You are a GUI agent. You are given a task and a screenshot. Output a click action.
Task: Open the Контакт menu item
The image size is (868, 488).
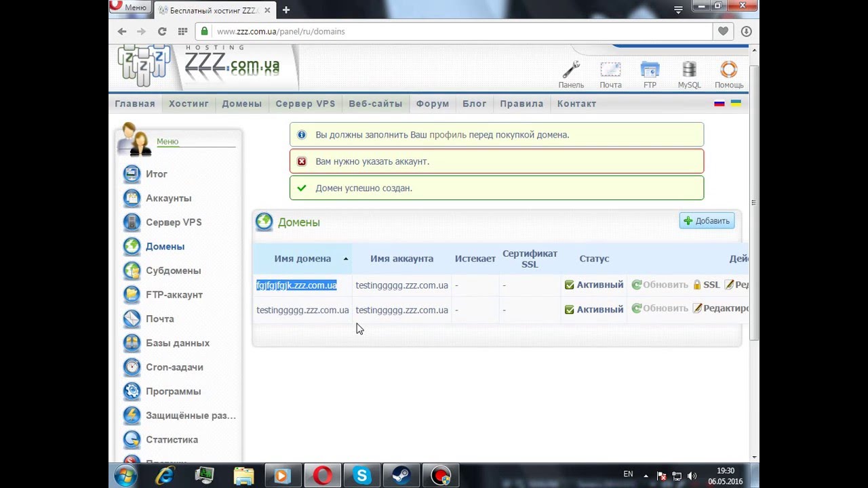pyautogui.click(x=576, y=104)
